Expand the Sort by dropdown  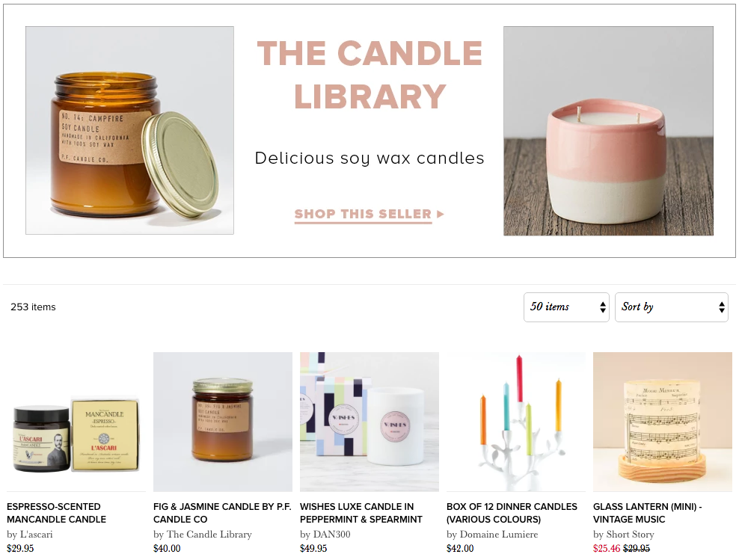click(671, 307)
